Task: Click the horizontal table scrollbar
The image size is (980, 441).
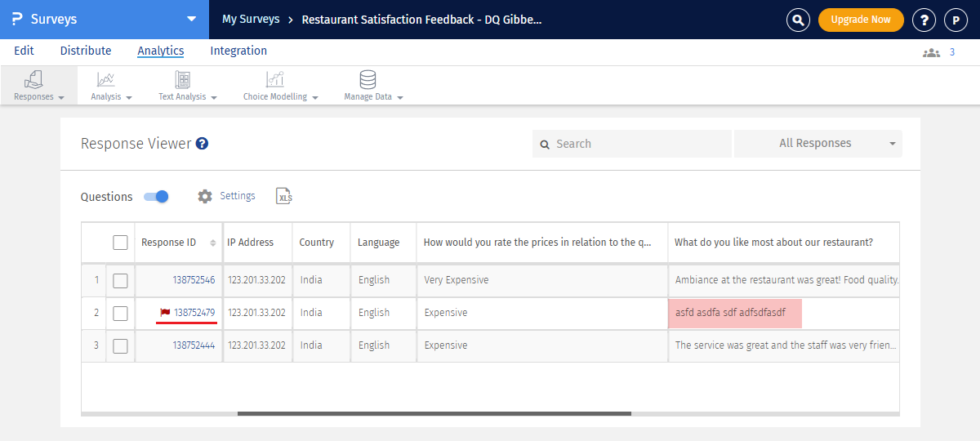Action: [434, 414]
